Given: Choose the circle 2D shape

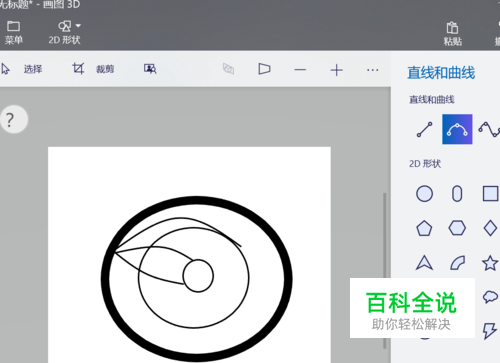Looking at the screenshot, I should click(x=424, y=194).
